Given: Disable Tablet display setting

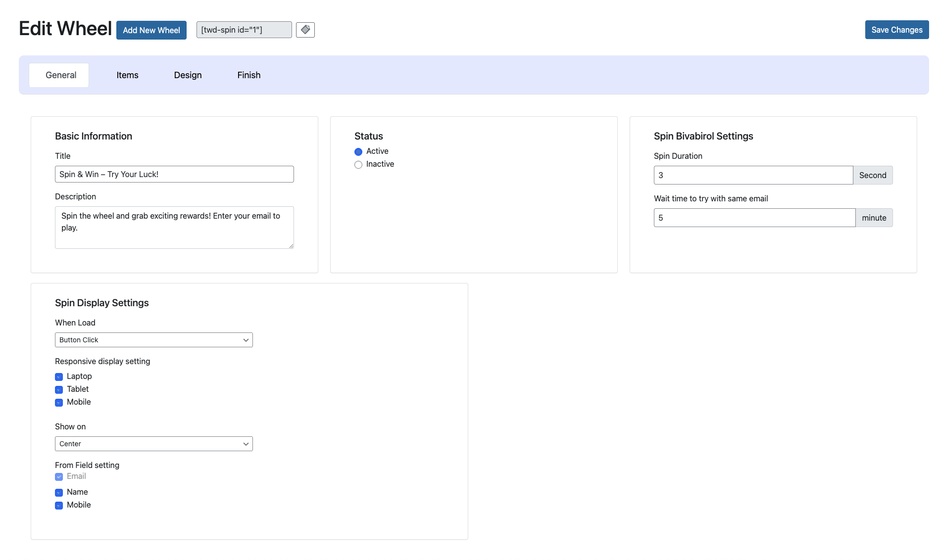Looking at the screenshot, I should pos(59,389).
